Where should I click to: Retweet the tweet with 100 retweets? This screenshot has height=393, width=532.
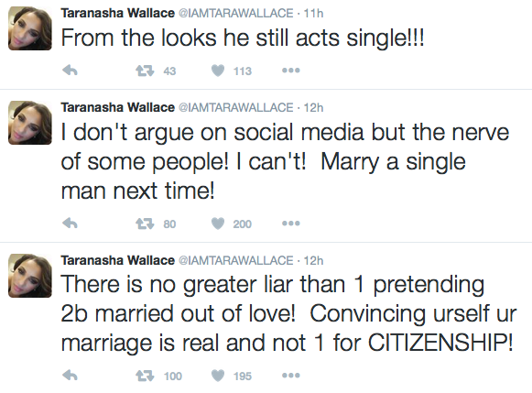pyautogui.click(x=145, y=376)
